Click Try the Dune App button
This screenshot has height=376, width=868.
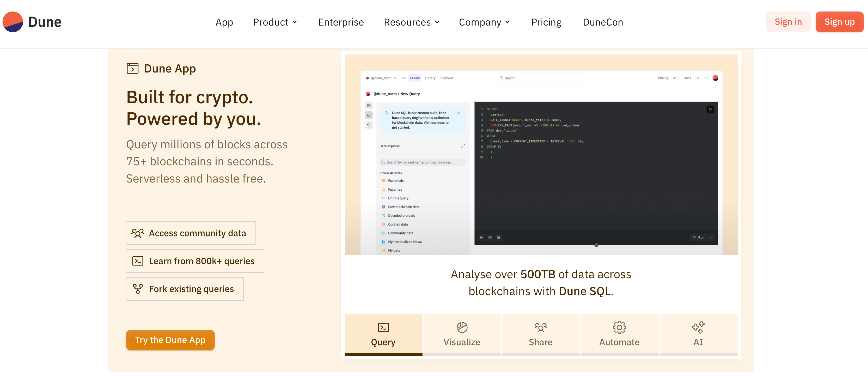click(x=170, y=340)
